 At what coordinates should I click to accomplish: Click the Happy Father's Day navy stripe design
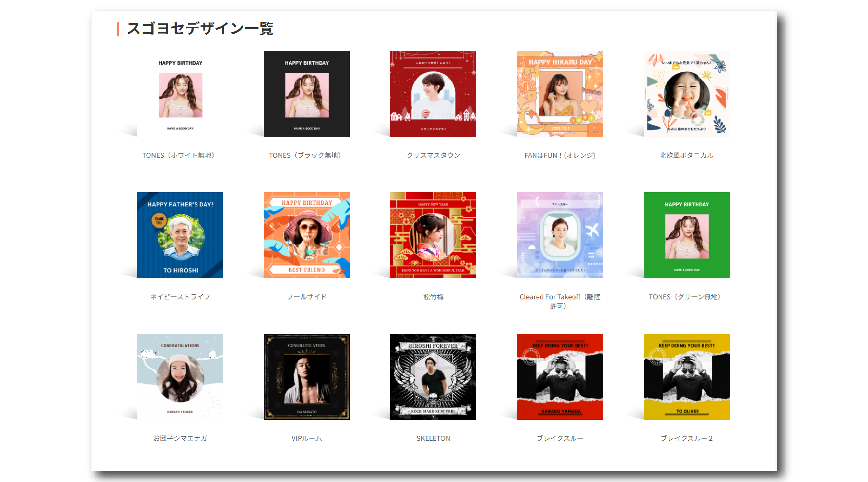180,235
